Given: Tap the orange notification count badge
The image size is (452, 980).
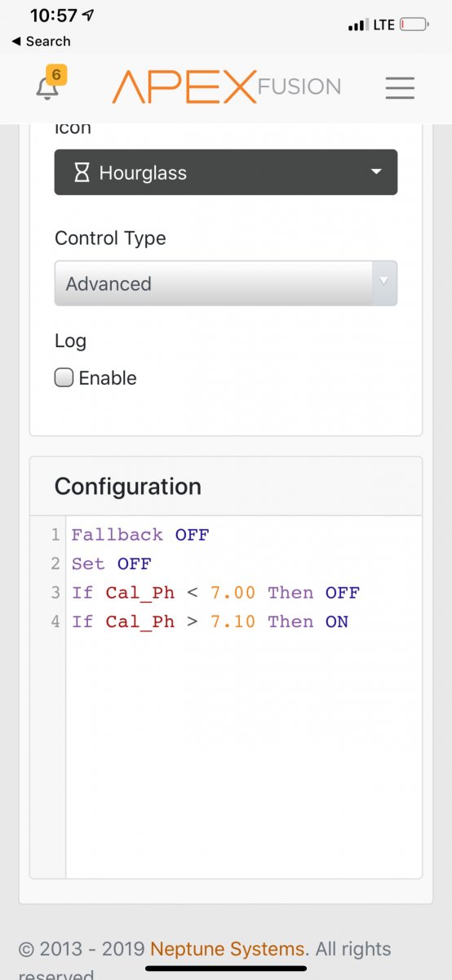Looking at the screenshot, I should pyautogui.click(x=55, y=75).
